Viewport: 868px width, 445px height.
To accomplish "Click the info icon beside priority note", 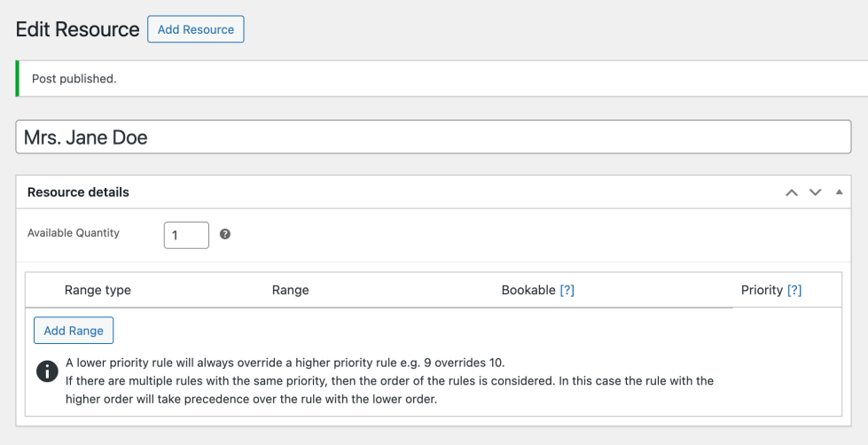I will (x=47, y=371).
